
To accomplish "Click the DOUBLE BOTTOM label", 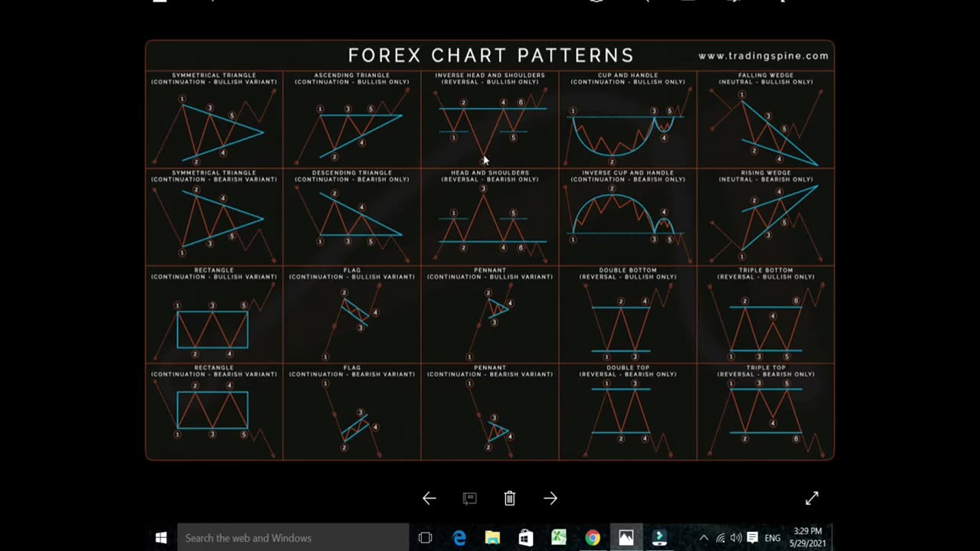I will (628, 270).
